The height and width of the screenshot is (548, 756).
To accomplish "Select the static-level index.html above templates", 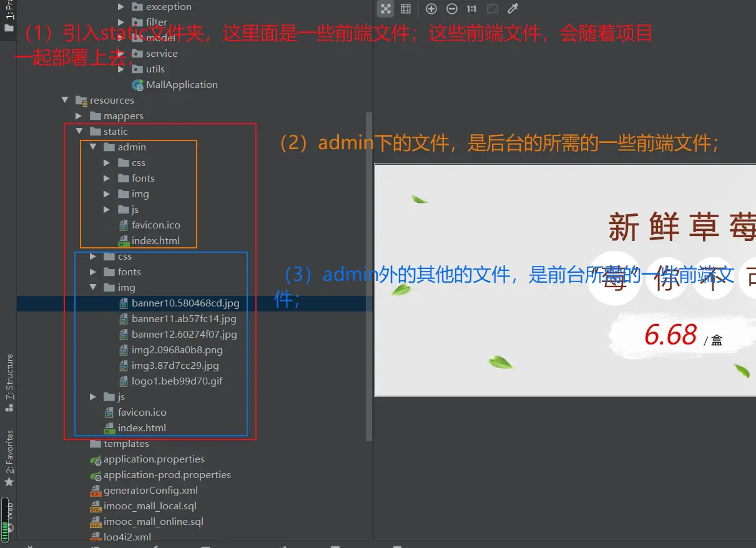I will (142, 428).
